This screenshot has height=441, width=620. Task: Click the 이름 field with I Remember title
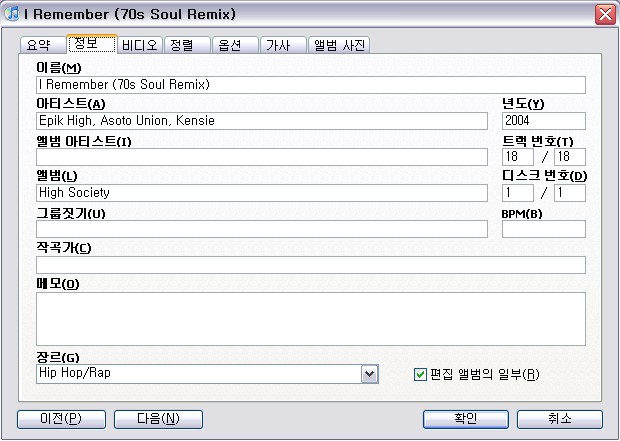311,85
